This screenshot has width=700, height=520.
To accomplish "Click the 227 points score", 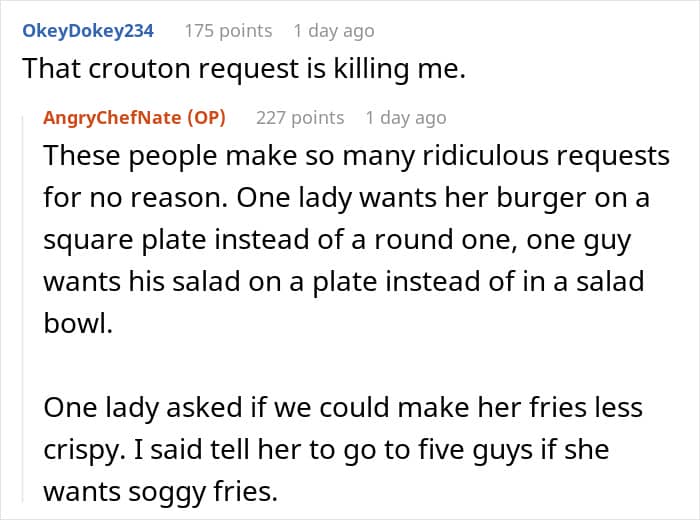I will pos(300,118).
